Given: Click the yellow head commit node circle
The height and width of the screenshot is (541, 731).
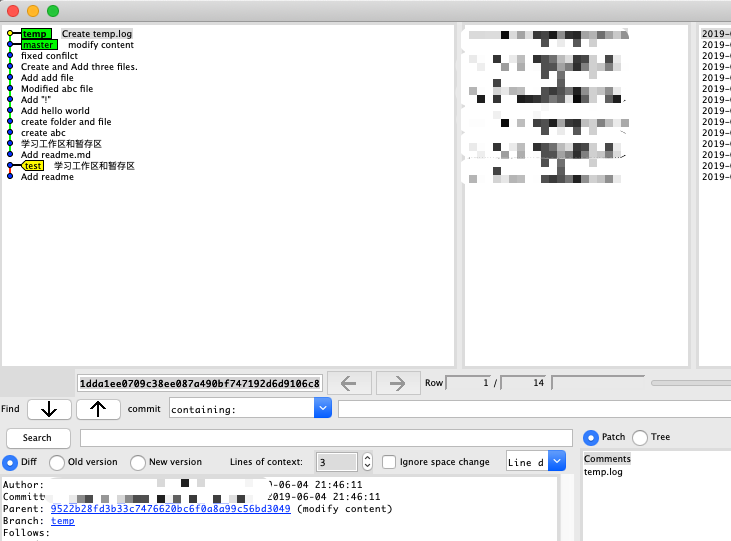Looking at the screenshot, I should coord(10,34).
